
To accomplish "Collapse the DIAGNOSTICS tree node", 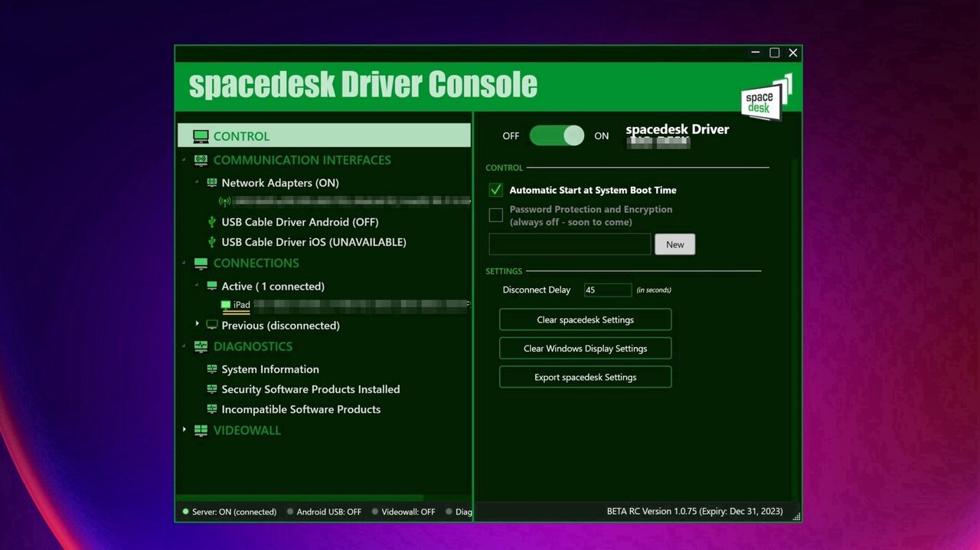I will click(x=185, y=346).
